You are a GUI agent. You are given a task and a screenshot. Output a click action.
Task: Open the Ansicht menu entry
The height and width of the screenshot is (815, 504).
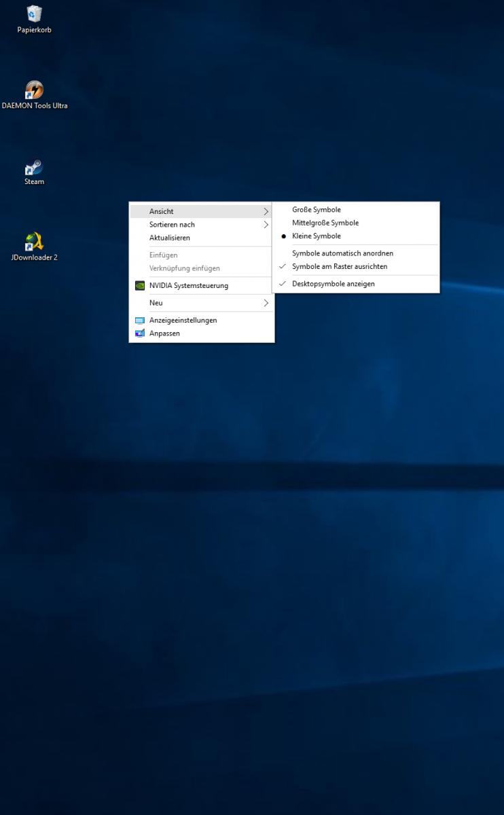(x=202, y=212)
